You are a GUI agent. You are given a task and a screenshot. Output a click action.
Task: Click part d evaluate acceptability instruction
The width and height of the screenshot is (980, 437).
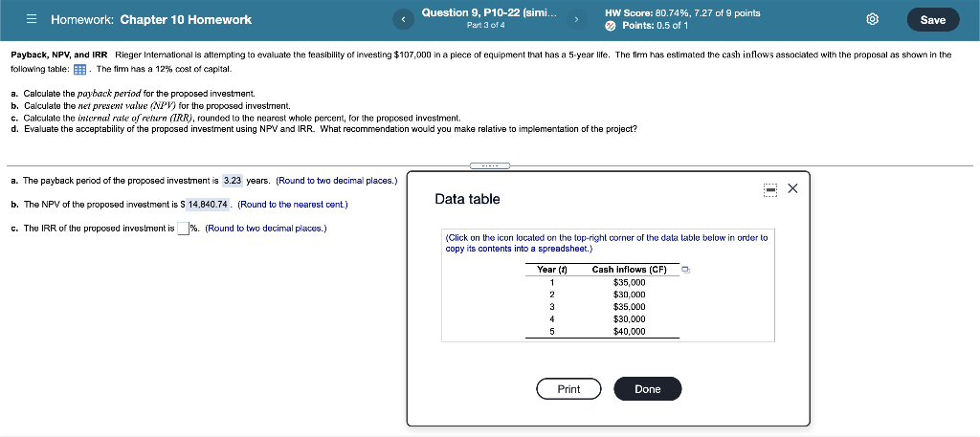pos(324,129)
